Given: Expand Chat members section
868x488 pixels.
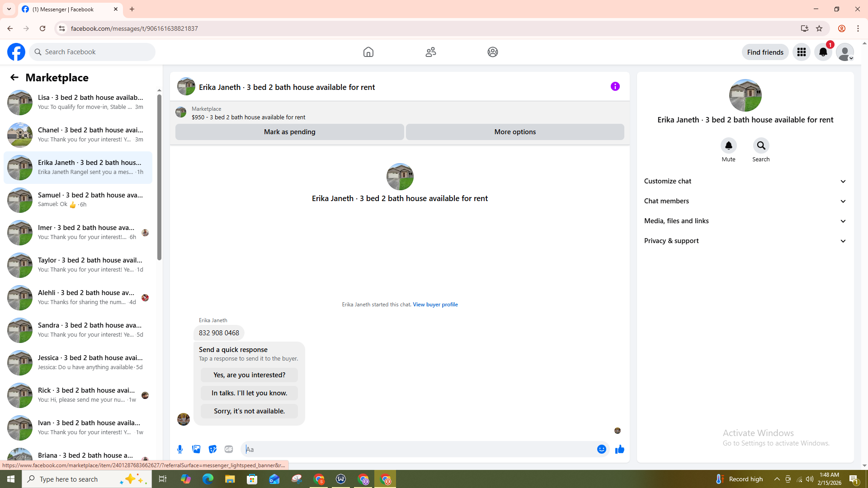Looking at the screenshot, I should point(745,201).
